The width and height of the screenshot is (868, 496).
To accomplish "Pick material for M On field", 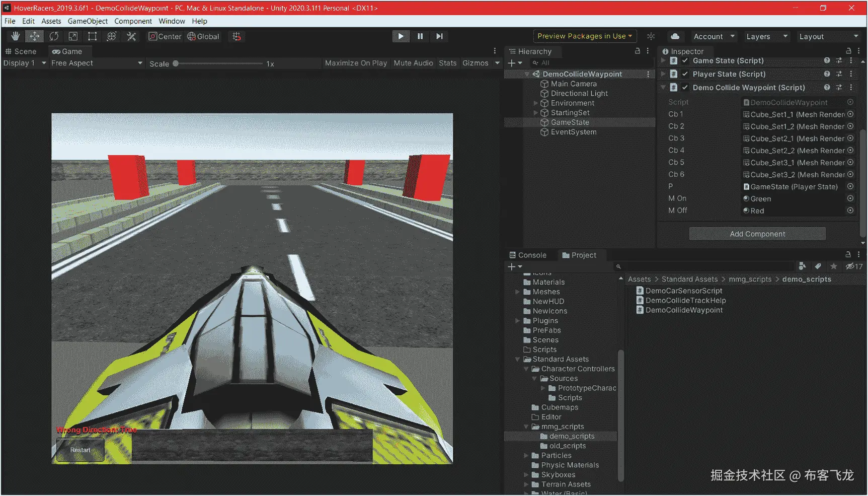I will pyautogui.click(x=850, y=198).
